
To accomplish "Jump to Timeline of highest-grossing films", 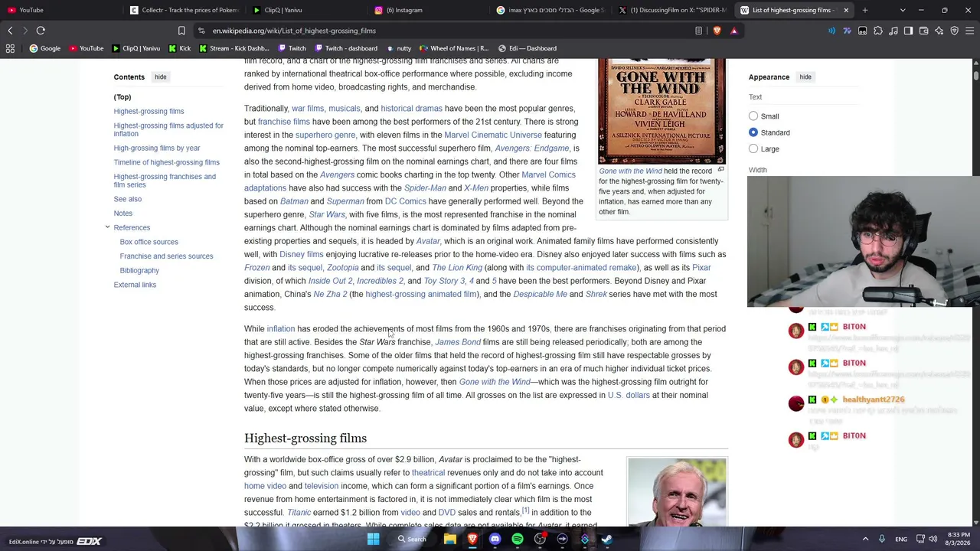I will pyautogui.click(x=166, y=162).
